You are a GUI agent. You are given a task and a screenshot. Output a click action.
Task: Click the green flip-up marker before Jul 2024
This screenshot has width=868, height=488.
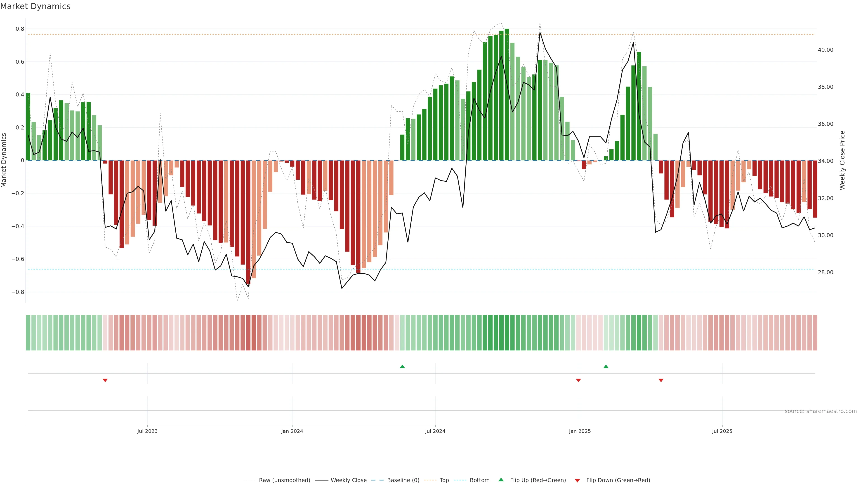pos(402,366)
